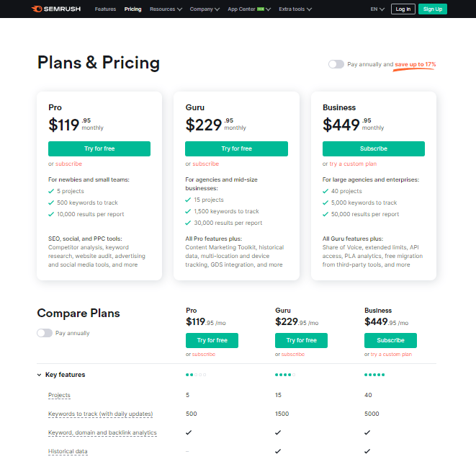Toggle pay annually switch beside page title
Viewport: 476px width, 467px height.
[x=336, y=64]
